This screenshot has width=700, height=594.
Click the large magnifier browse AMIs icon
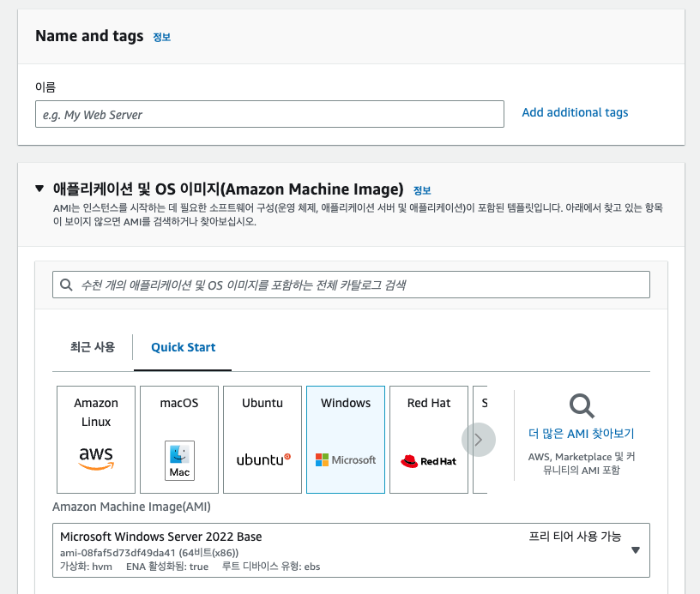pyautogui.click(x=582, y=405)
